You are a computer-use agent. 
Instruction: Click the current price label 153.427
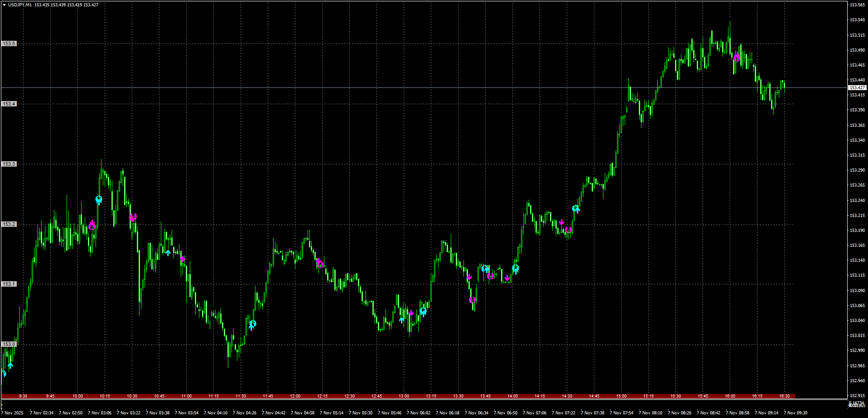[857, 88]
